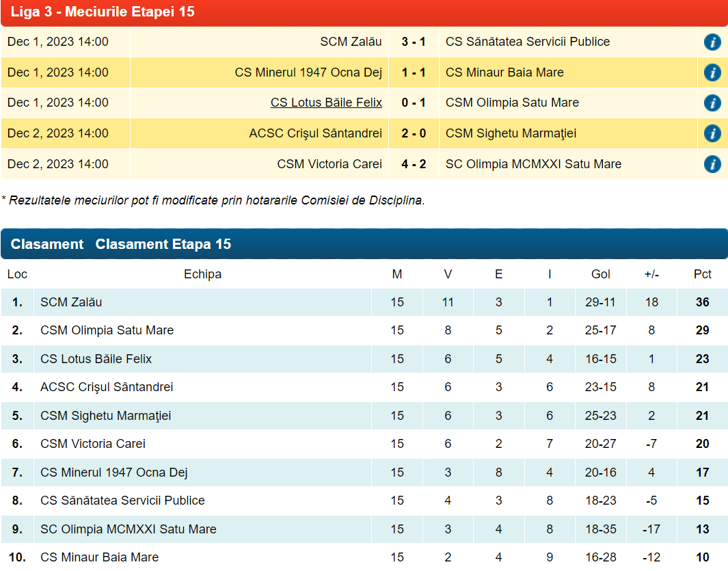Open info icon for SCM Zalău match
Viewport: 728px width, 571px height.
(x=712, y=42)
